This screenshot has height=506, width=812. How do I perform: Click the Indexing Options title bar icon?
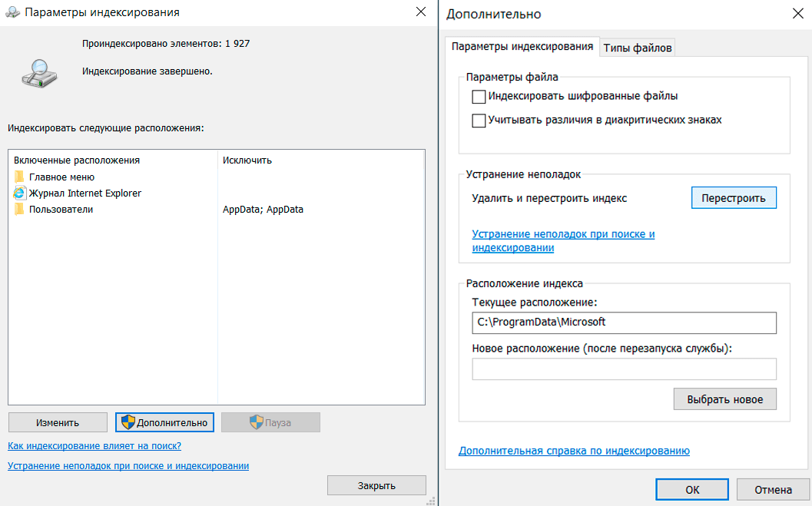pyautogui.click(x=12, y=12)
